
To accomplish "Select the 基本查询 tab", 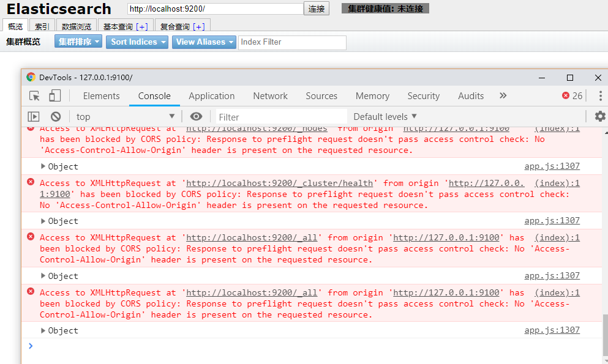I will pyautogui.click(x=118, y=26).
